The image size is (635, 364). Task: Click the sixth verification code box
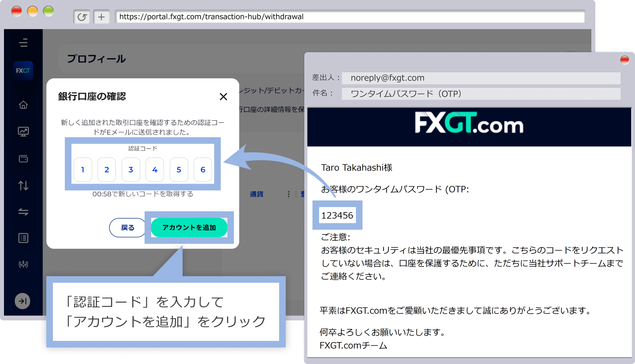coord(203,170)
